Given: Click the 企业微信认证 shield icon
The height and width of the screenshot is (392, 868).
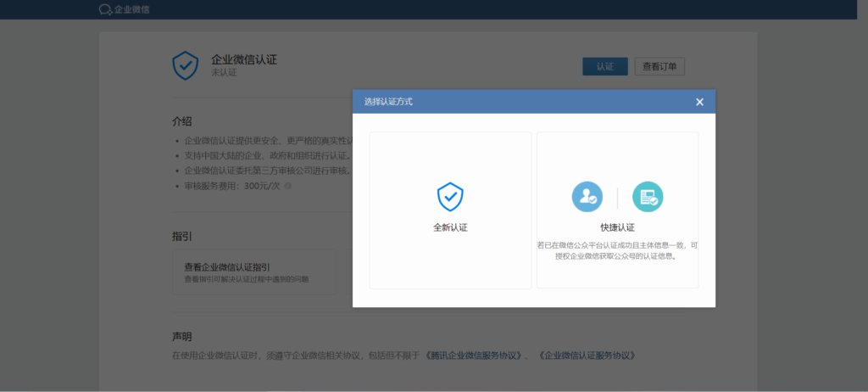Looking at the screenshot, I should tap(186, 65).
